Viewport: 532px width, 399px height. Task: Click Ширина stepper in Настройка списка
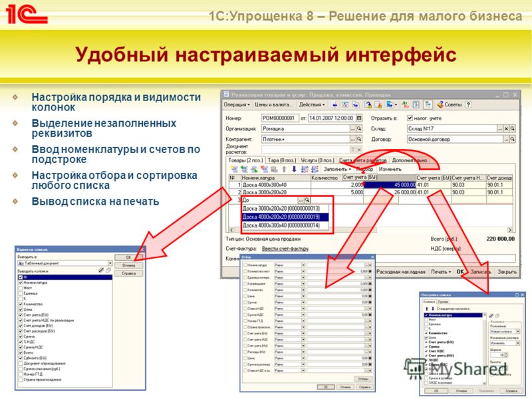[506, 355]
